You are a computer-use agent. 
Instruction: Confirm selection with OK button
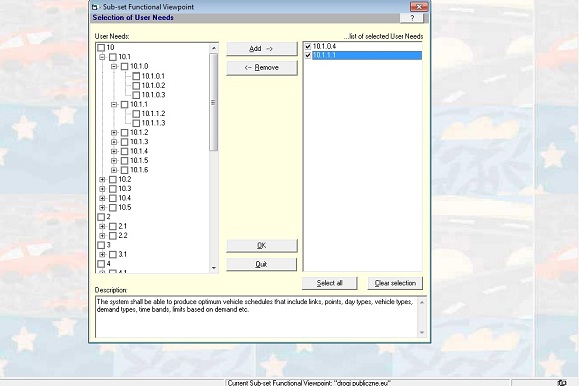(261, 246)
